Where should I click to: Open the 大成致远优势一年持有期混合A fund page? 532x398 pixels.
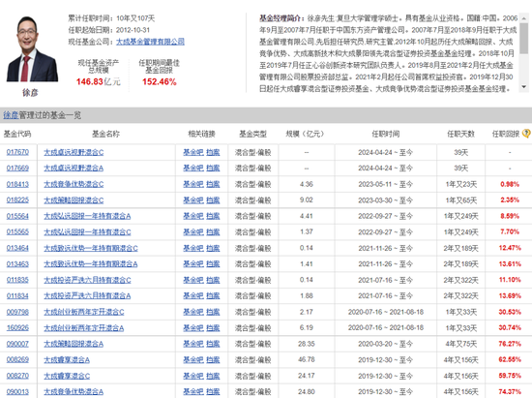coord(91,263)
